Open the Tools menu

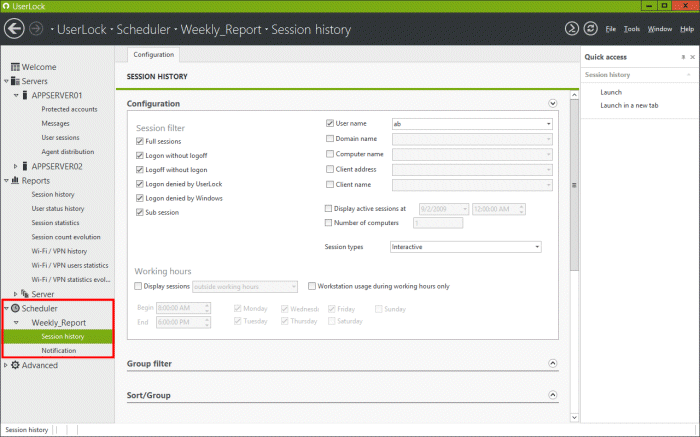(630, 29)
